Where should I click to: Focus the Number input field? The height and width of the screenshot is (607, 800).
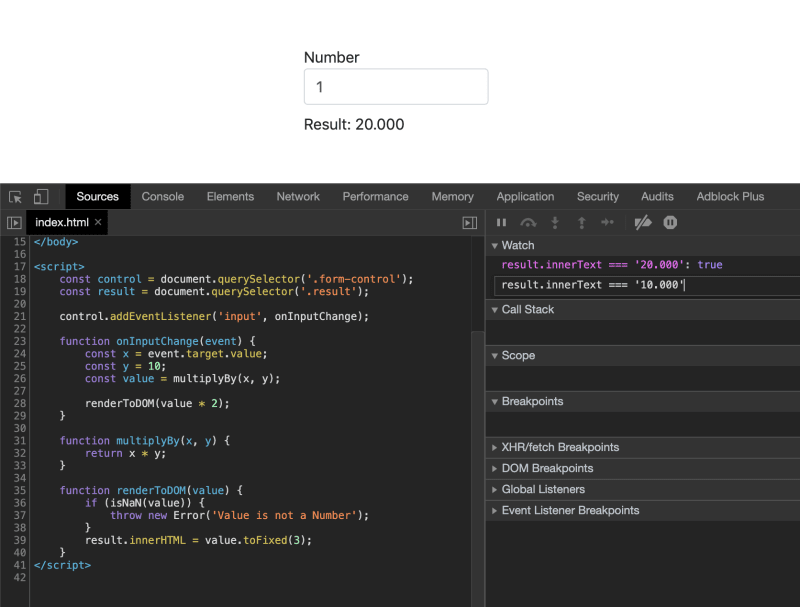coord(396,87)
